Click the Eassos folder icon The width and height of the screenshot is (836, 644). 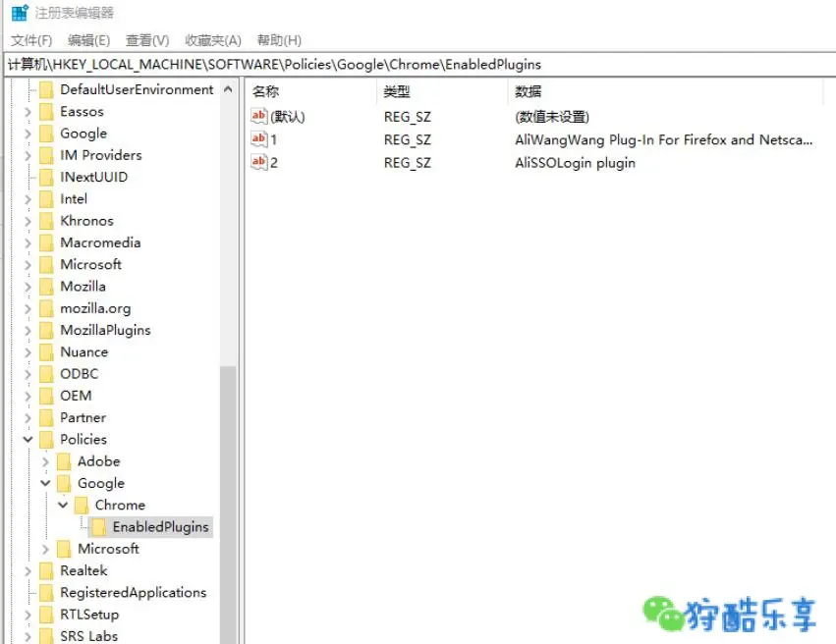coord(47,111)
